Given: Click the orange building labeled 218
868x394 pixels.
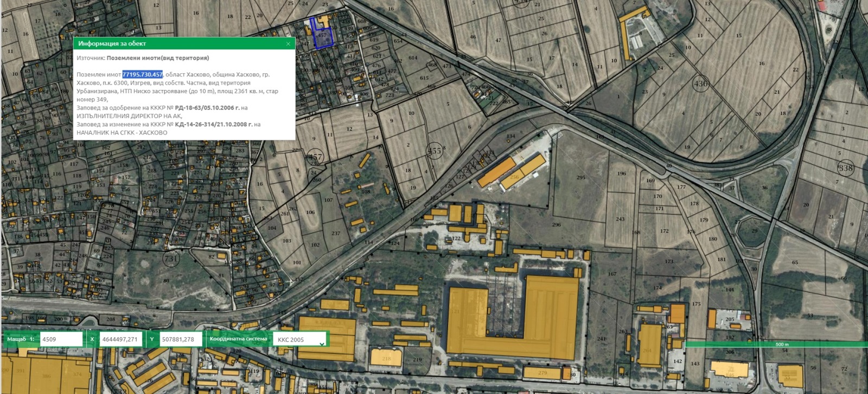Looking at the screenshot, I should pos(386,358).
